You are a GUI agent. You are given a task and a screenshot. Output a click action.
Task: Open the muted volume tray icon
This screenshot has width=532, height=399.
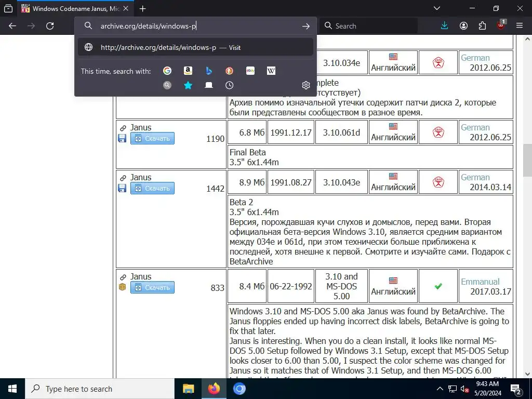coord(465,389)
